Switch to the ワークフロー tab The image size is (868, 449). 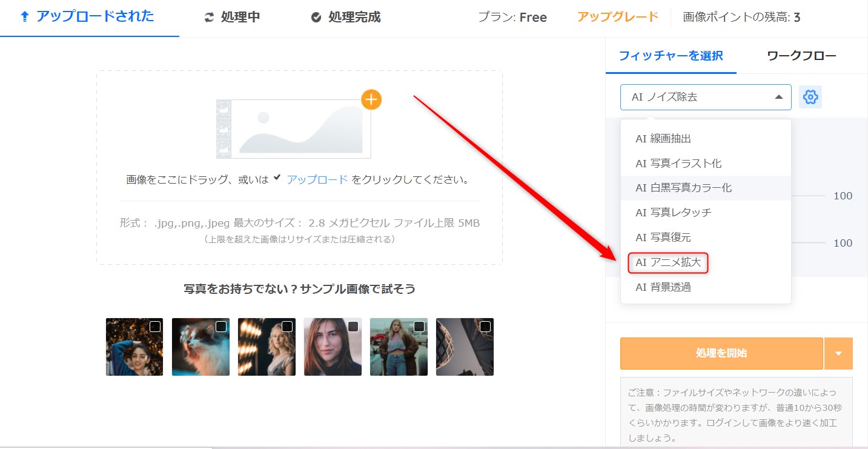pyautogui.click(x=801, y=56)
